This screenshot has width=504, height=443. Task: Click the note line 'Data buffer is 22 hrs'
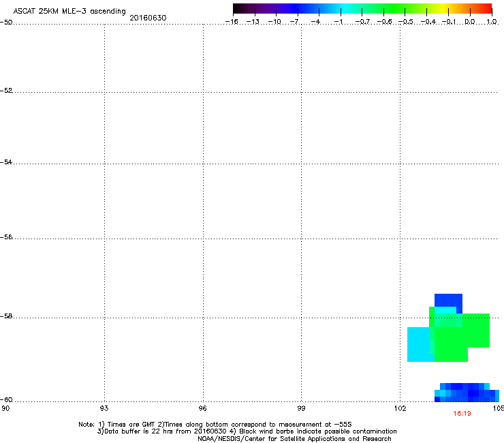[247, 431]
